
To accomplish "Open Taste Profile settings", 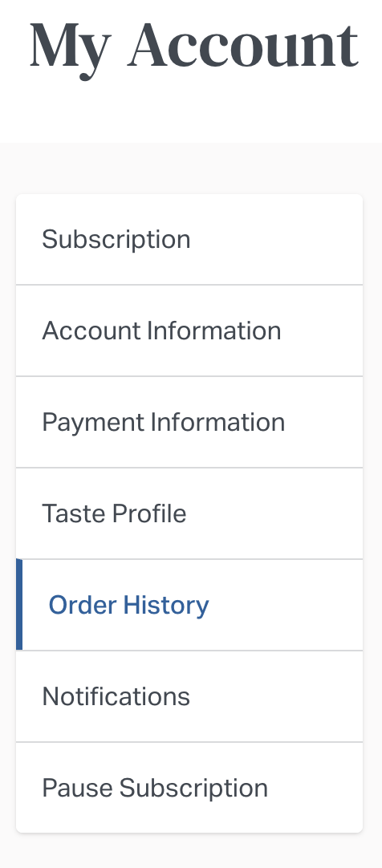I will 189,513.
